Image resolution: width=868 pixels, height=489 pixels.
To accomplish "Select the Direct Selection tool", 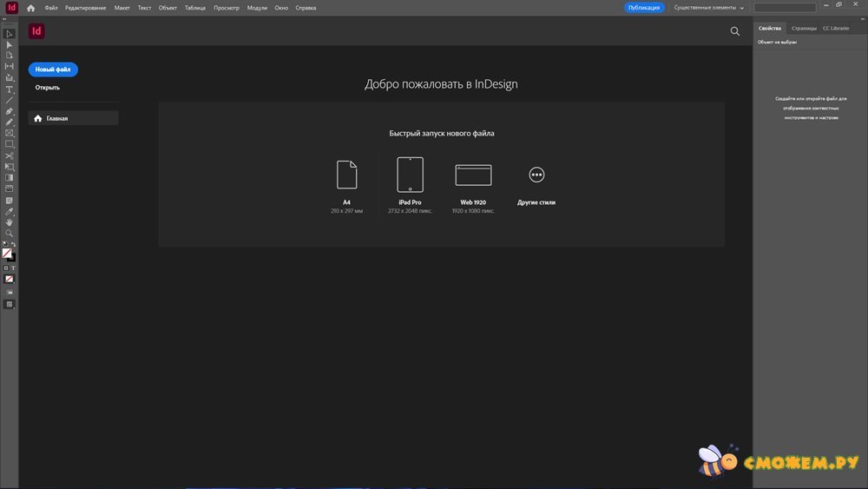I will tap(10, 44).
